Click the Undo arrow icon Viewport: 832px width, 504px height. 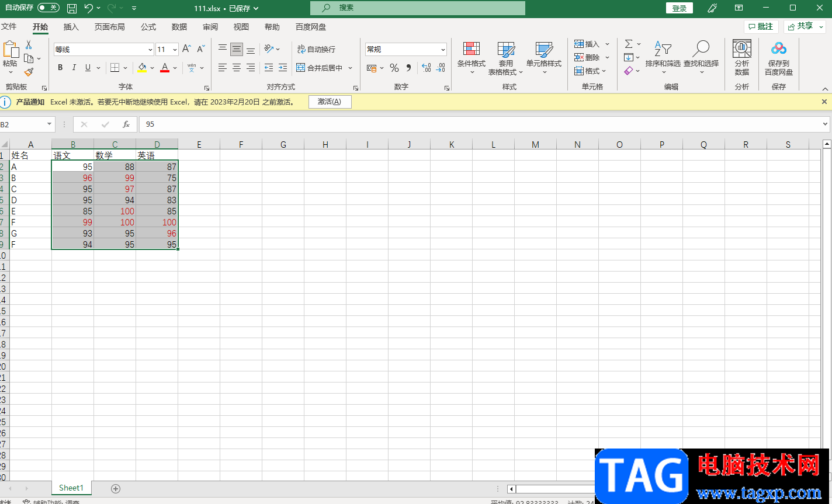88,8
